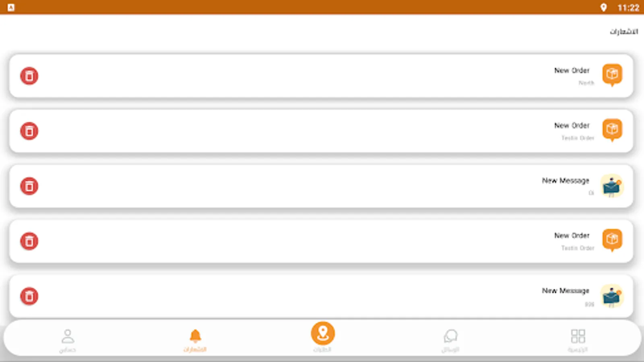Delete the third New Order notification
This screenshot has width=644, height=362.
[x=29, y=241]
